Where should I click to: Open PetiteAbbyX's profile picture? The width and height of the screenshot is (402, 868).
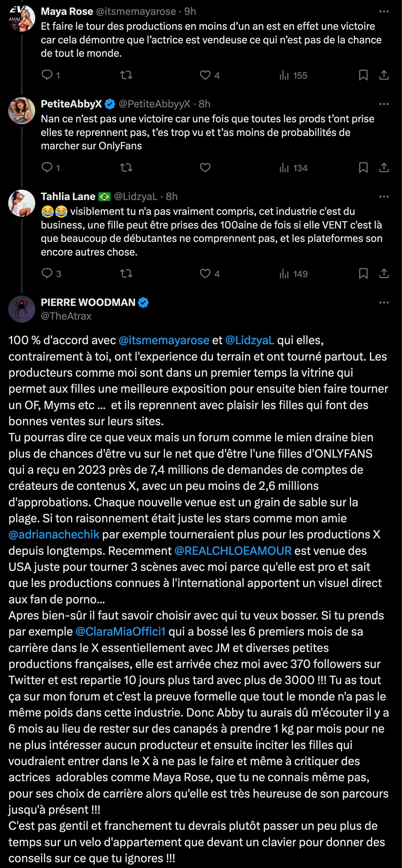22,111
